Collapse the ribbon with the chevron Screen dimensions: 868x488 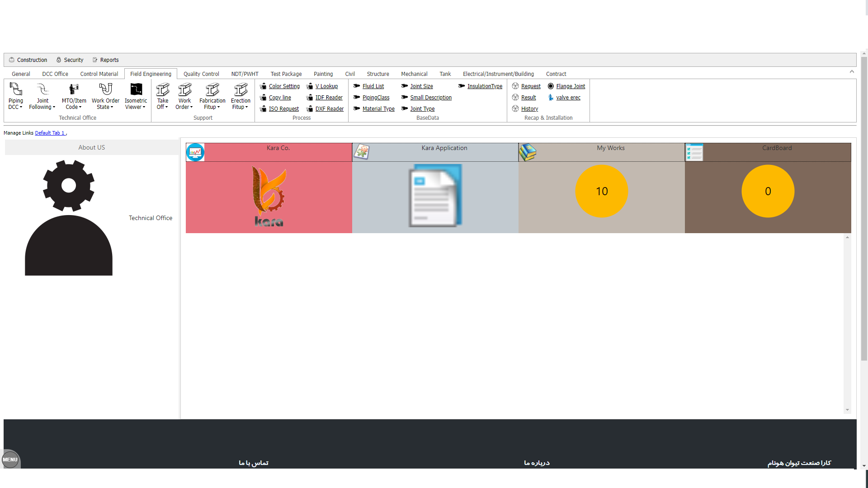pyautogui.click(x=852, y=71)
